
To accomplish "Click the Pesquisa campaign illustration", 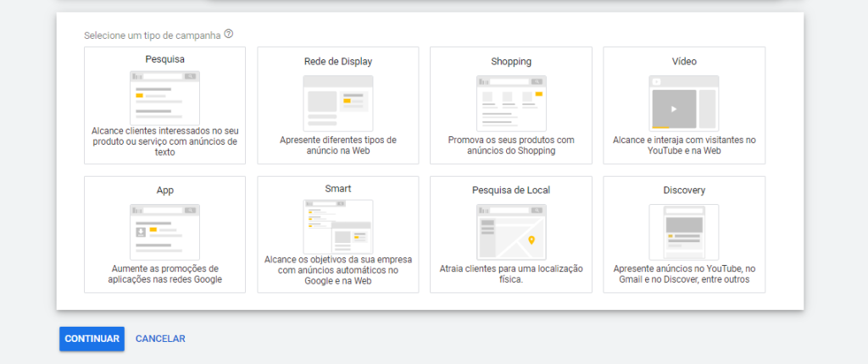I will point(165,98).
